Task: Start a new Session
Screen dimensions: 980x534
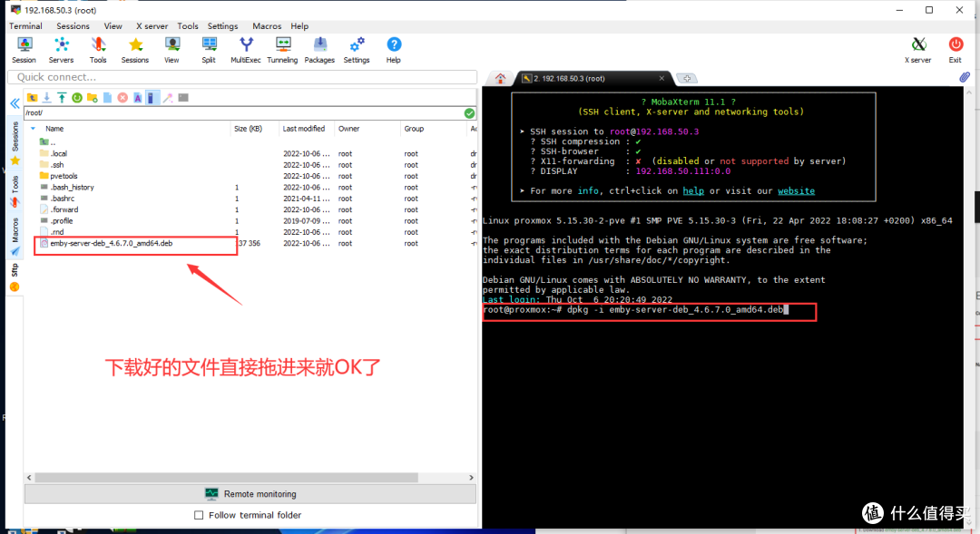Action: pyautogui.click(x=24, y=50)
